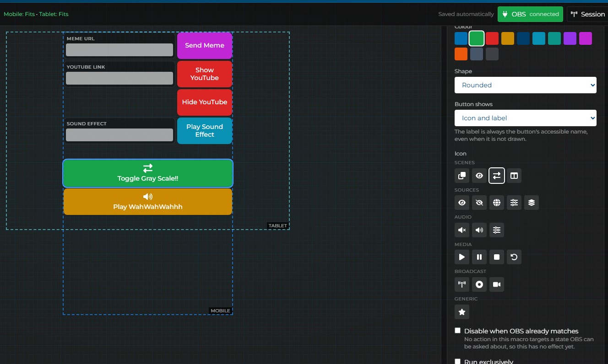
Task: Pick the open eye icon under Sources
Action: [x=462, y=203]
